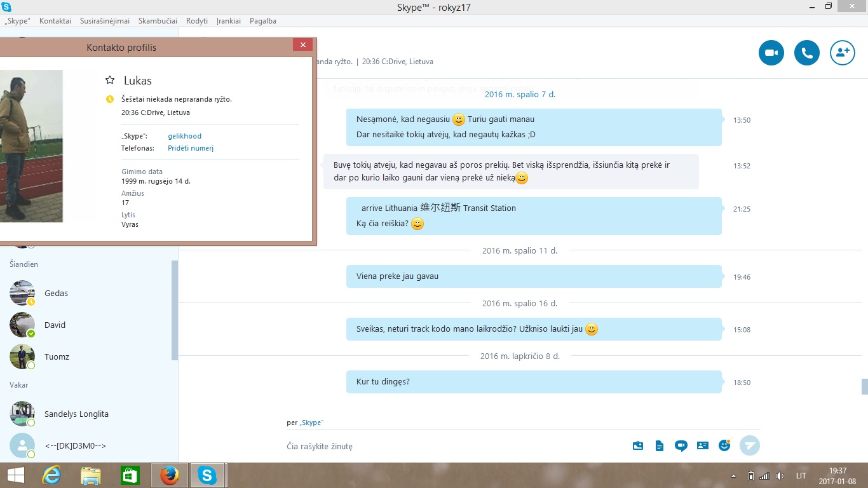Click date separator "2016 m. spalio 11 d."
The image size is (868, 488).
(519, 250)
